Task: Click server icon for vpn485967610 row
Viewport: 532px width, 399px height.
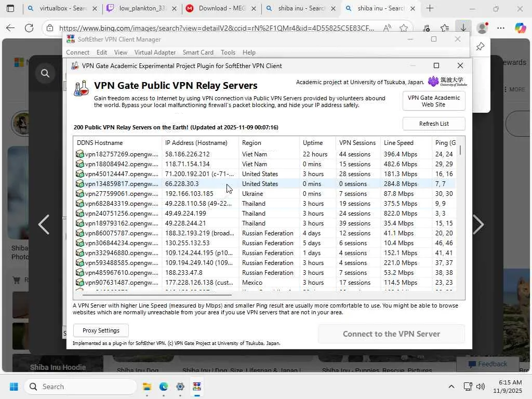Action: [x=79, y=272]
